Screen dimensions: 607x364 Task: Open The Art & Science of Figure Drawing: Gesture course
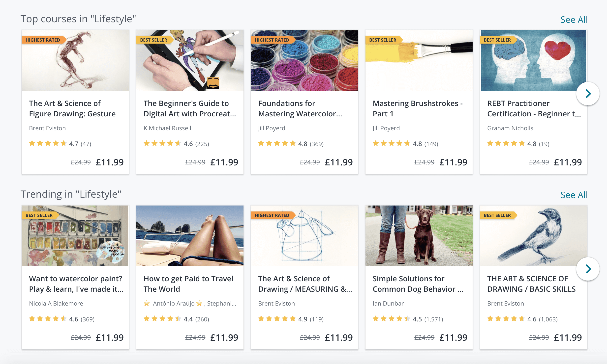point(72,108)
